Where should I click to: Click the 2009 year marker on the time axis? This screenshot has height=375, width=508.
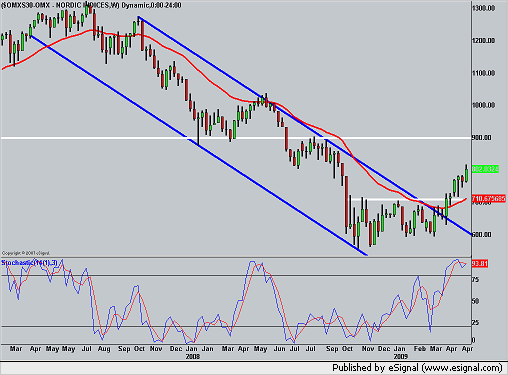click(x=400, y=356)
